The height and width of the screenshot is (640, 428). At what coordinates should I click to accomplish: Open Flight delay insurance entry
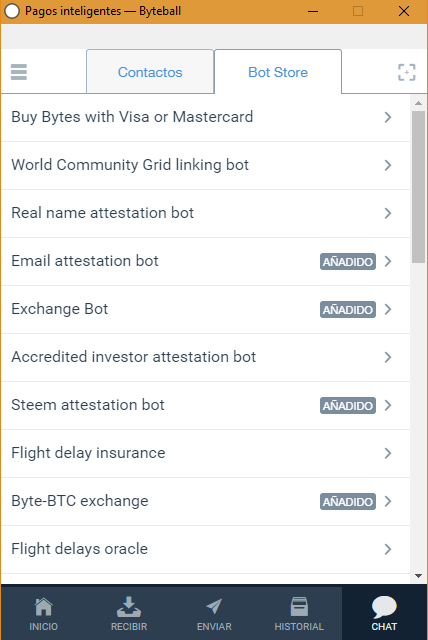tap(206, 453)
